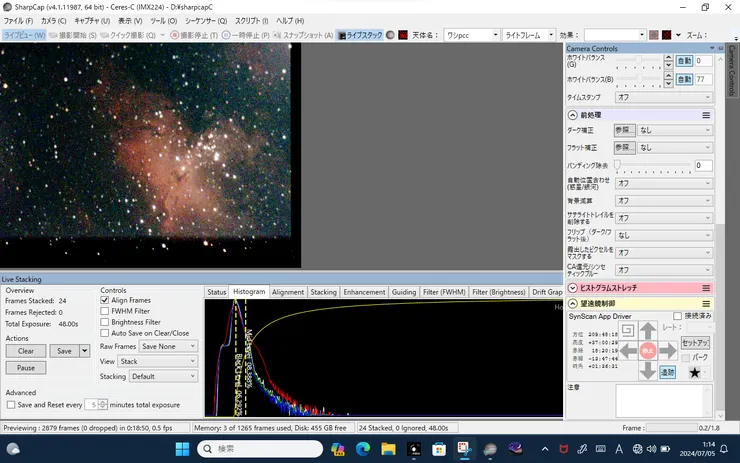Open the Raw Frames dropdown
Screen dimensions: 740x463
168,346
